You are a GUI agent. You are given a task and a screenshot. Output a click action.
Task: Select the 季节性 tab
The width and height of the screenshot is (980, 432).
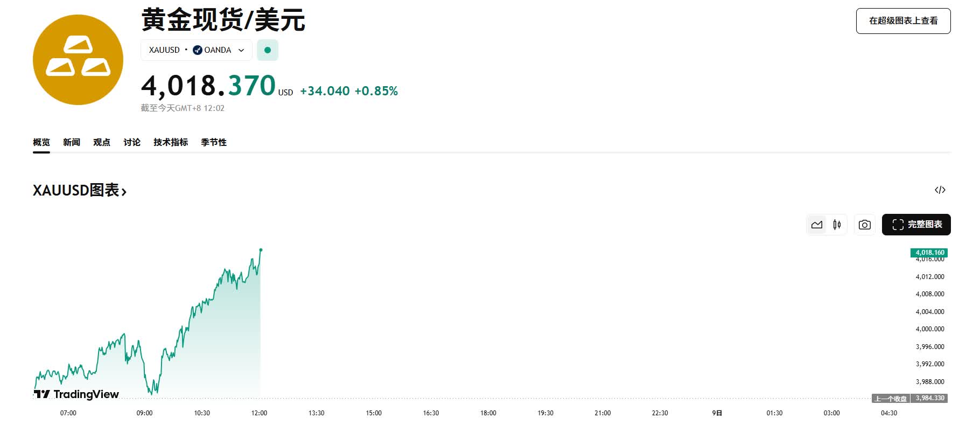coord(214,142)
